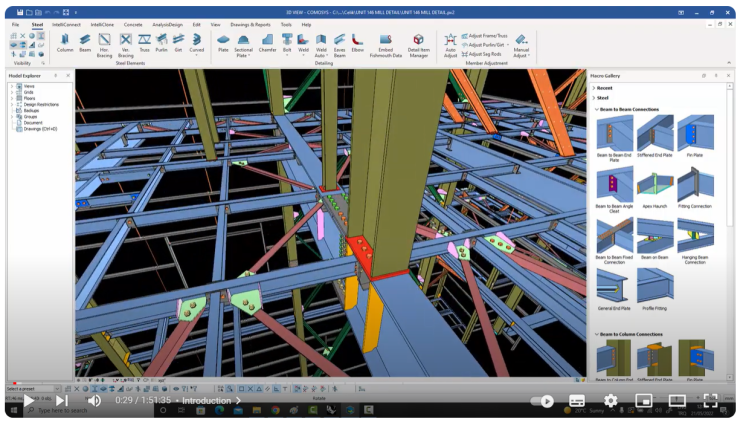The width and height of the screenshot is (743, 422).
Task: Open the Detail Item Manager
Action: coord(418,42)
